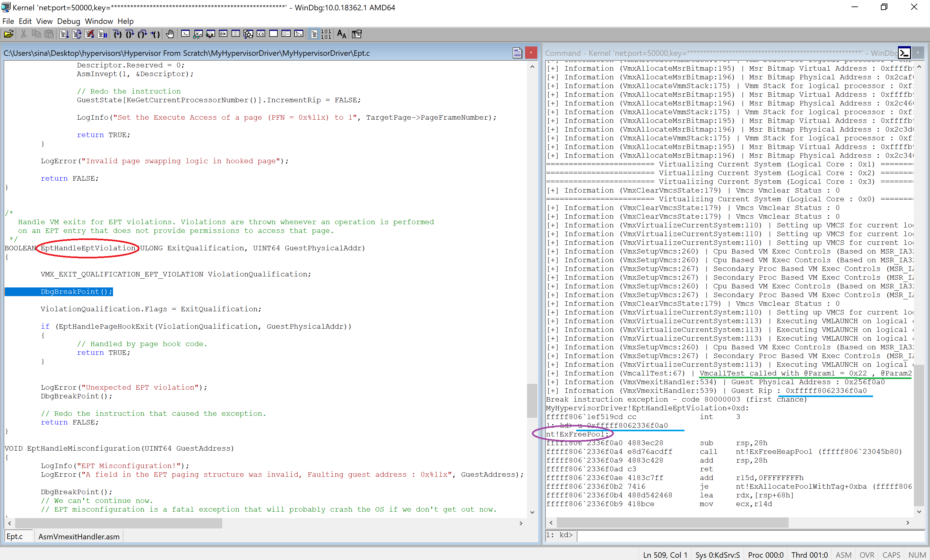Image resolution: width=930 pixels, height=560 pixels.
Task: Open the font dialog (AA icon)
Action: (x=341, y=34)
